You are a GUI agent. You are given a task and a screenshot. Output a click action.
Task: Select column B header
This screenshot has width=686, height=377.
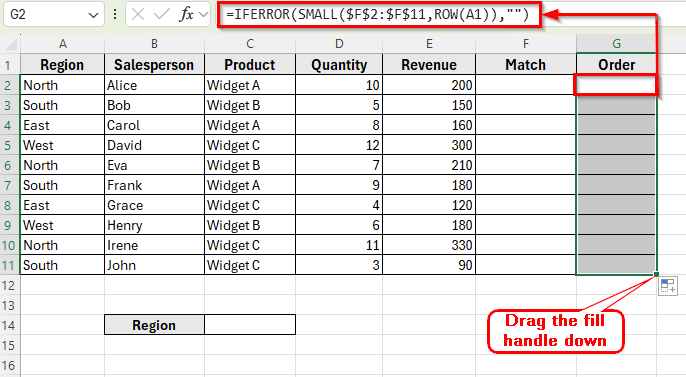click(x=154, y=44)
